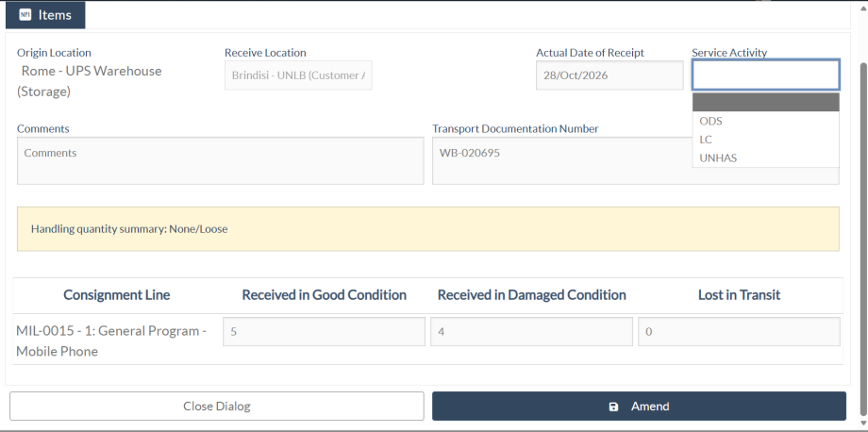Screen dimensions: 868x432
Task: Open the Items tab
Action: click(x=45, y=15)
